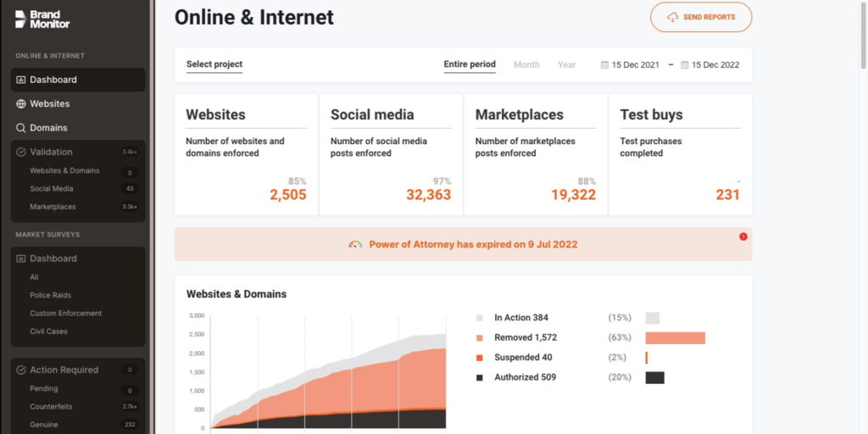868x434 pixels.
Task: Click the calendar icon beside 15 Dec 2021
Action: pyautogui.click(x=604, y=64)
